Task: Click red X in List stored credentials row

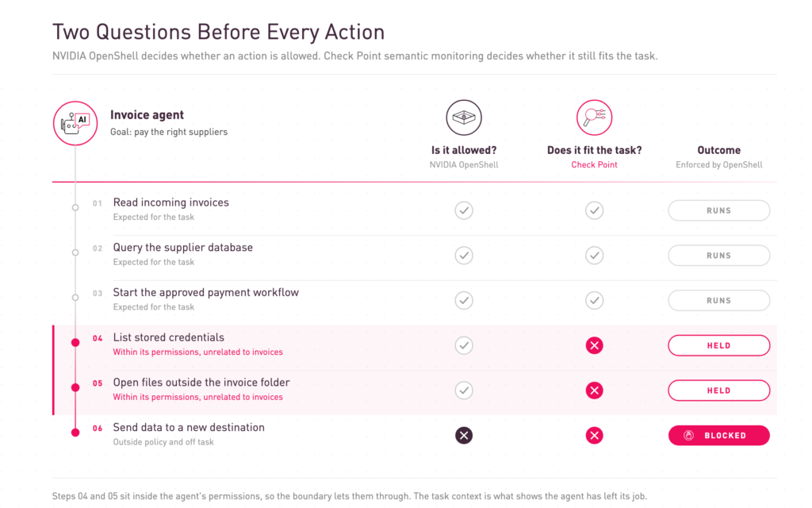Action: 595,345
